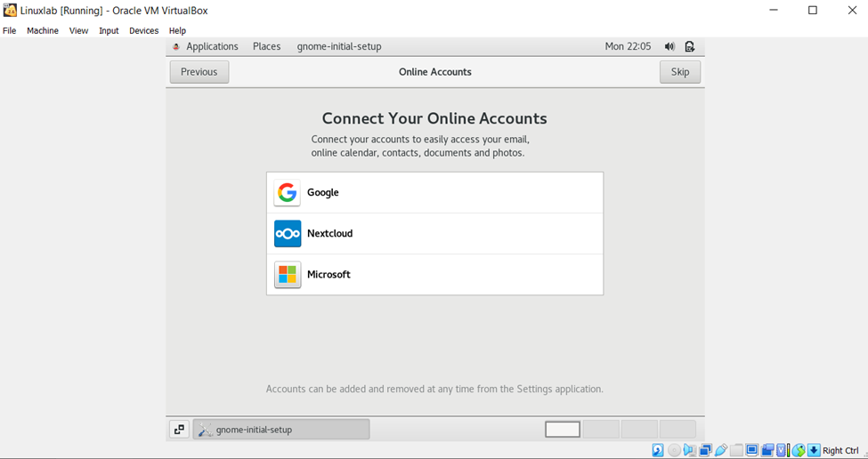Click VirtualBox hard disk activity indicator
Screen dimensions: 868x459
click(658, 450)
